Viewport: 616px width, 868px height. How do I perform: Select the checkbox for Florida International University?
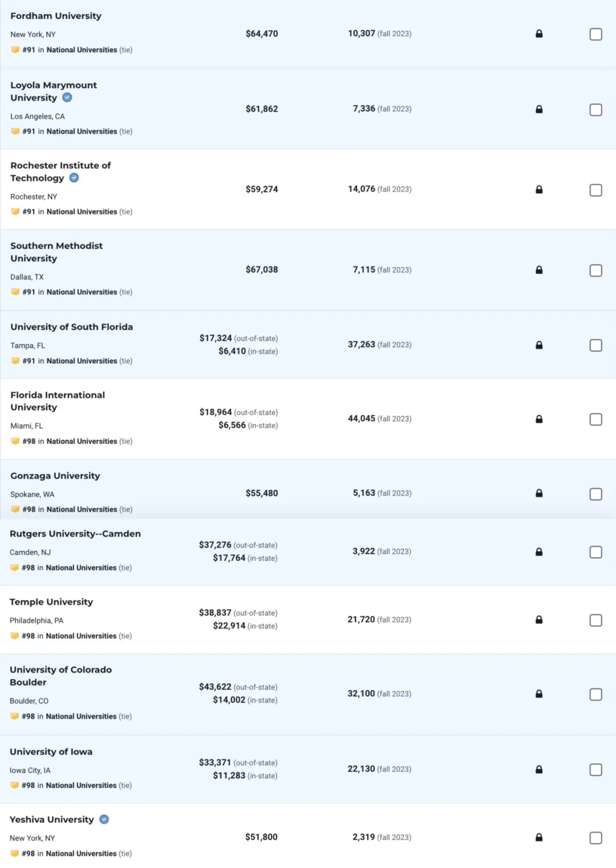595,419
